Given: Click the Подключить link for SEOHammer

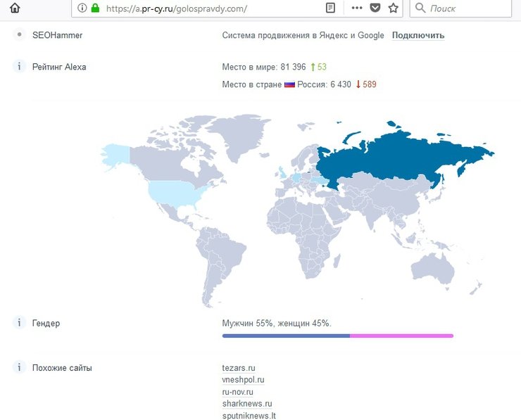Looking at the screenshot, I should (x=418, y=35).
